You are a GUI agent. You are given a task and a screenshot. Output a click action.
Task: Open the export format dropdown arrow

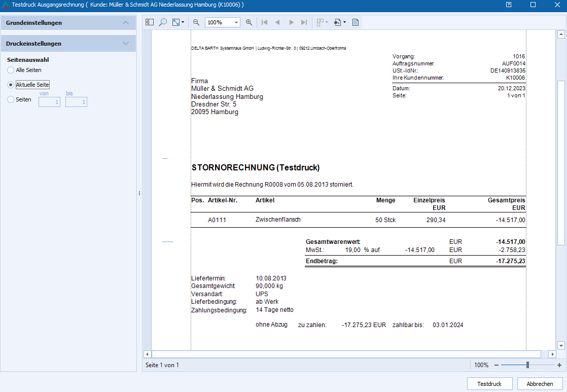[345, 22]
